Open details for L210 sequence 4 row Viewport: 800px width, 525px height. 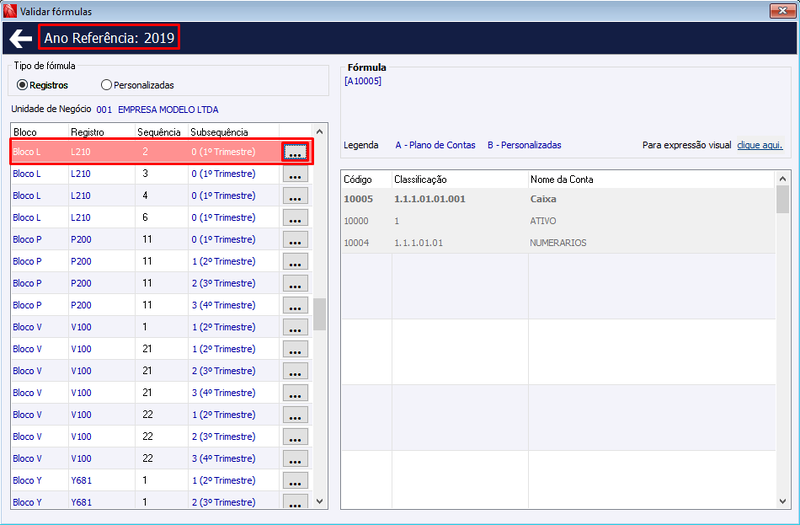295,196
